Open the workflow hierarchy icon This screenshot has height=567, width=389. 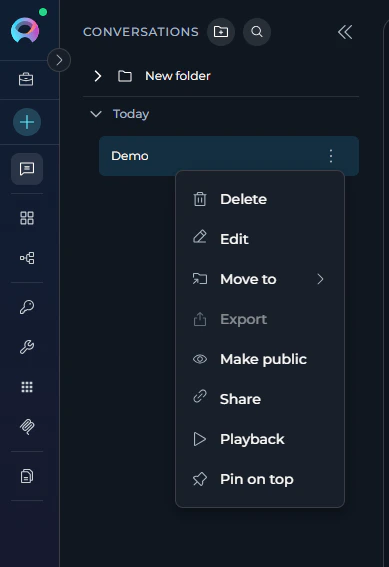pos(27,258)
